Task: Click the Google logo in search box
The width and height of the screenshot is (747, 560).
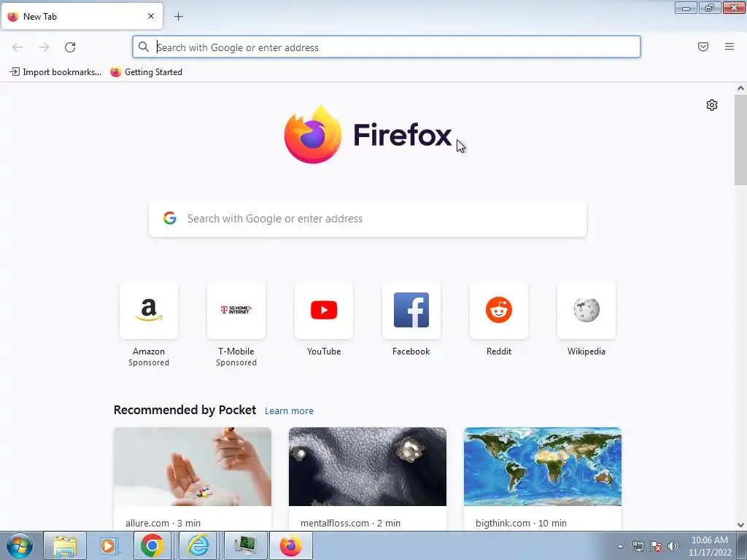Action: coord(169,218)
